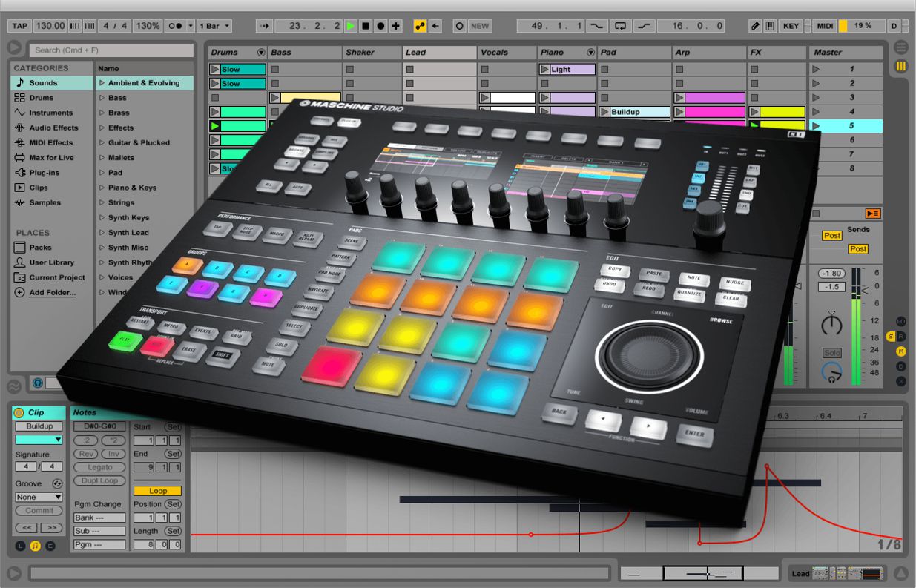The width and height of the screenshot is (916, 588).
Task: Click the Automation Arm button
Action: pos(421,26)
